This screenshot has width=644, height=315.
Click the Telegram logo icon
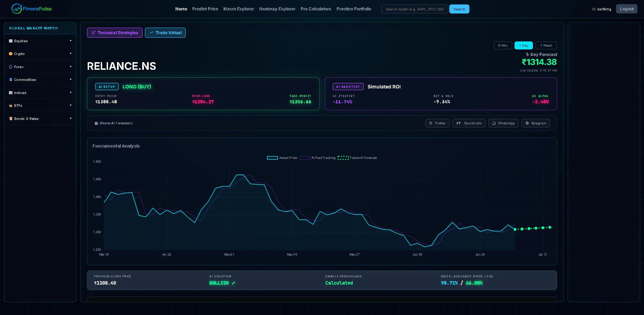527,123
